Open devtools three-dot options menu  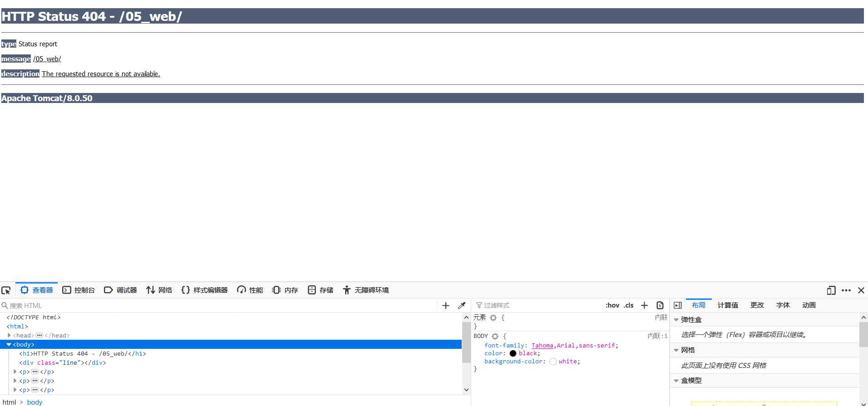(846, 290)
